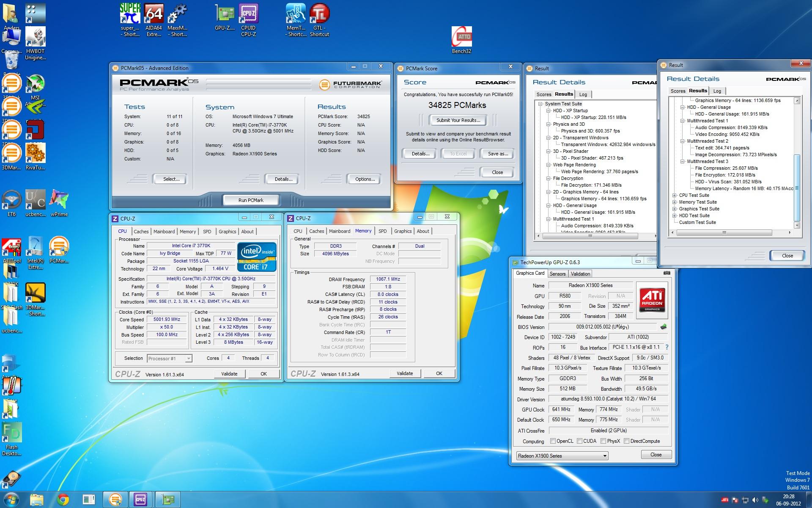Click the GPU-Z screenshot camera icon
This screenshot has height=508, width=812.
(667, 273)
